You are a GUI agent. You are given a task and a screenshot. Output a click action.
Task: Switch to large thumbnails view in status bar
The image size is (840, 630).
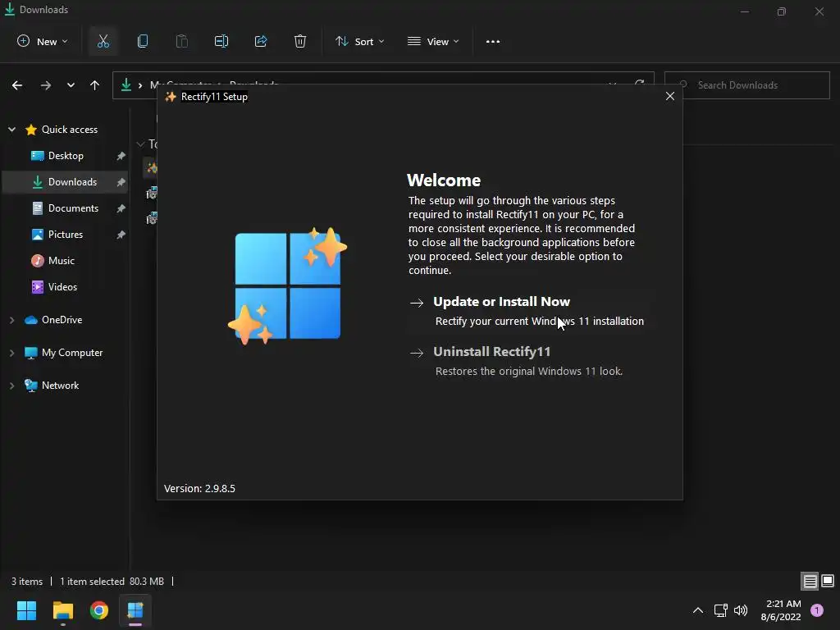point(828,581)
